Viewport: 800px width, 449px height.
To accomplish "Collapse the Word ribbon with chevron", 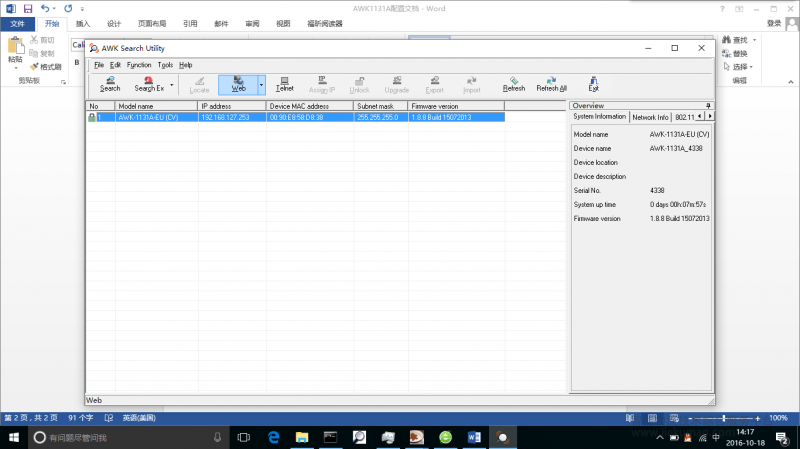I will pos(790,82).
